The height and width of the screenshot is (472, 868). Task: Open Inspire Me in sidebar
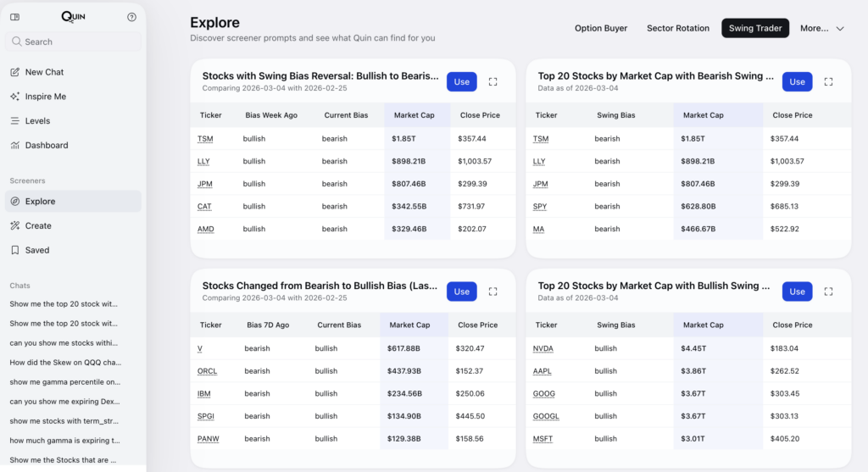click(x=73, y=97)
